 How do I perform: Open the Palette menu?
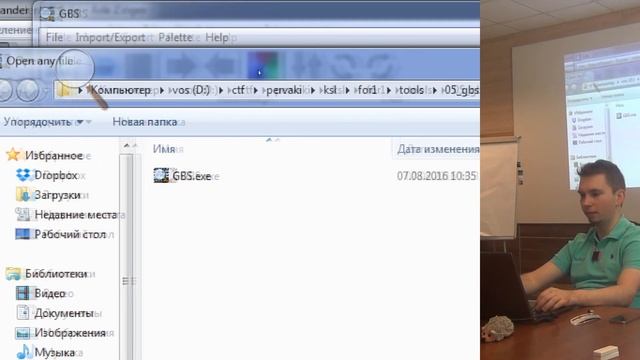pyautogui.click(x=175, y=38)
